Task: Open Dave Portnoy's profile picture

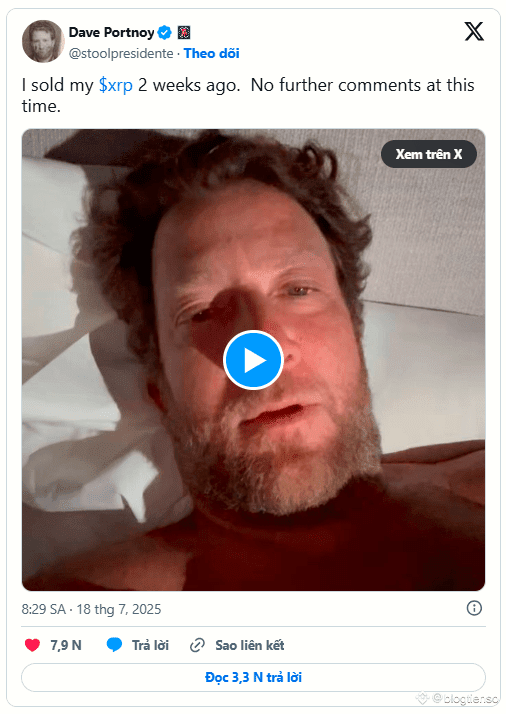Action: point(42,41)
